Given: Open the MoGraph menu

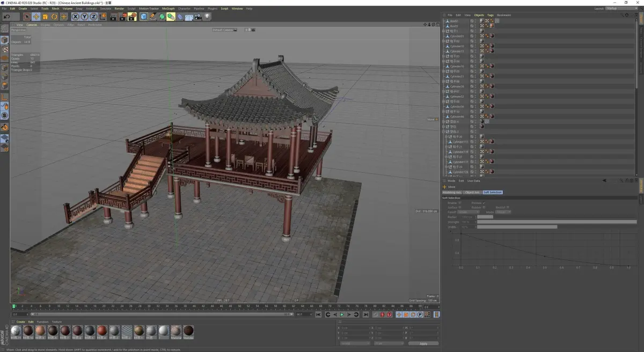Looking at the screenshot, I should (169, 9).
